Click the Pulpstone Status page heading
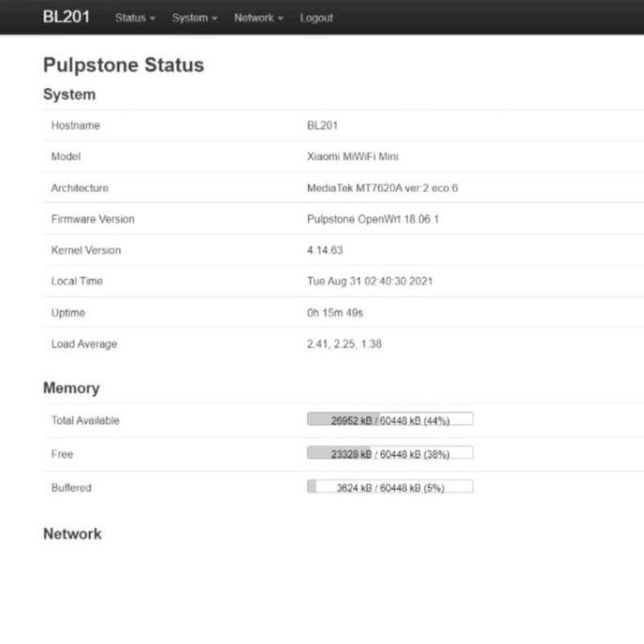The width and height of the screenshot is (644, 644). click(124, 65)
